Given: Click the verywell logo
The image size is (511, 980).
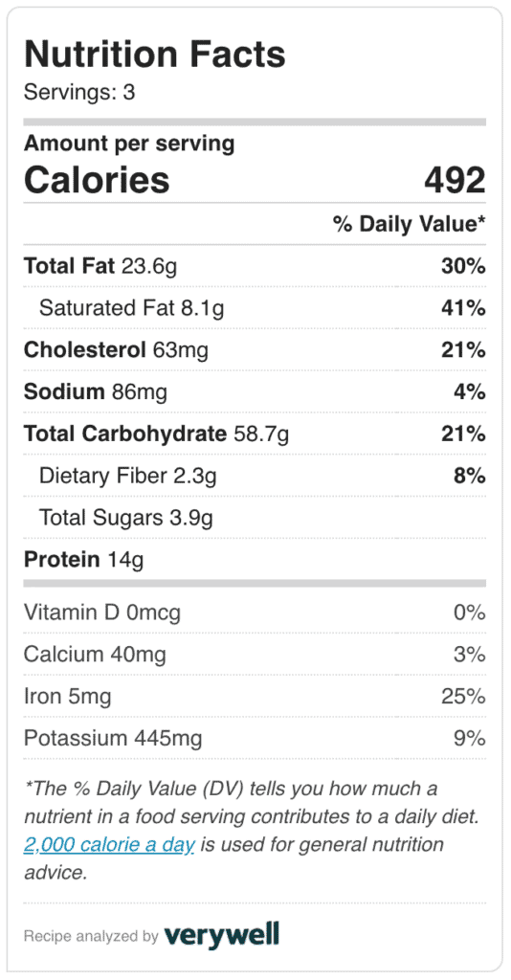Looking at the screenshot, I should pos(221,935).
